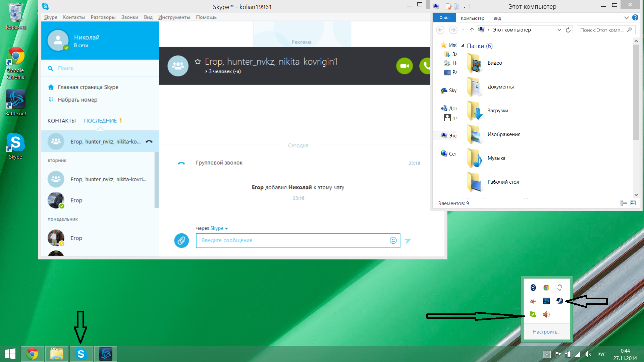This screenshot has height=362, width=644.
Task: Open Skype from the taskbar
Action: (81, 354)
